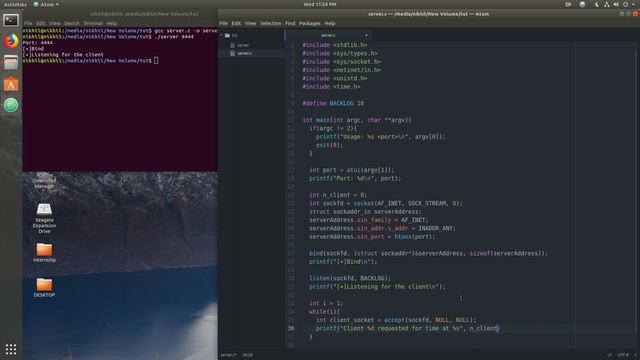Click the 'while(1){' line in editor

coord(324,312)
